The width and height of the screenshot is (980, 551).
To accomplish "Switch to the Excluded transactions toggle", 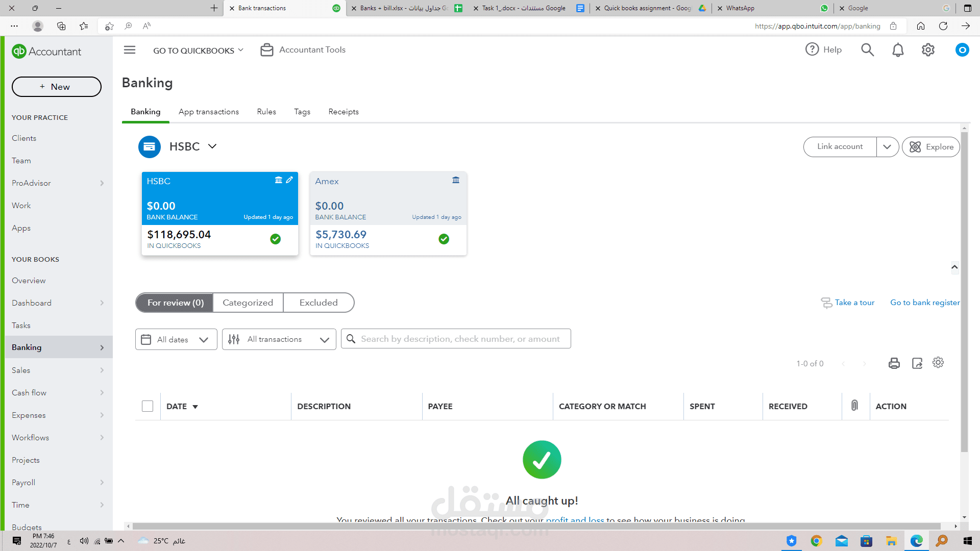I will point(318,303).
